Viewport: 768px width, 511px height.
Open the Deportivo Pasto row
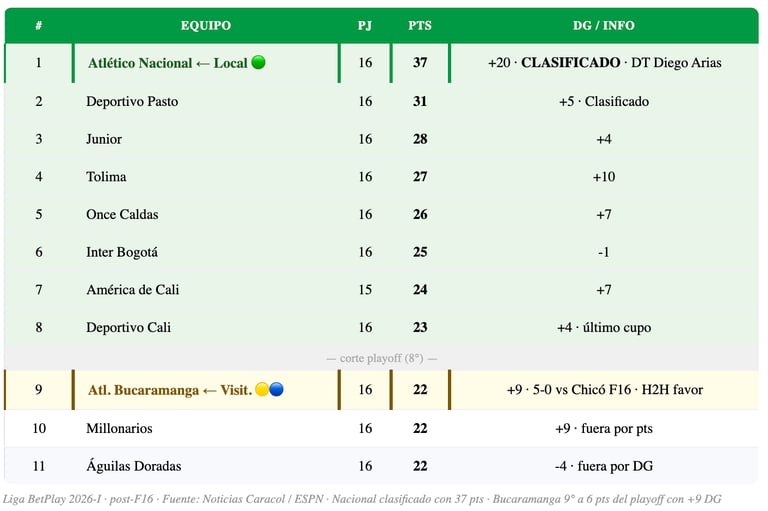(382, 101)
